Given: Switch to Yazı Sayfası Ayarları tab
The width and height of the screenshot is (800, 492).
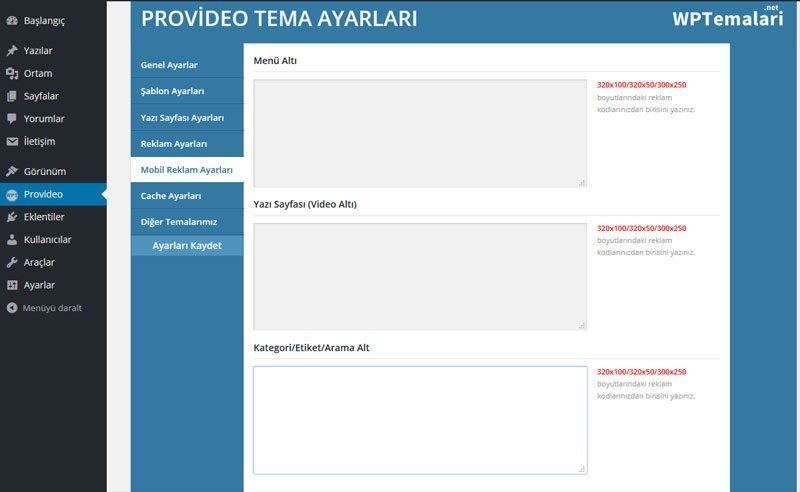Looking at the screenshot, I should [x=187, y=117].
